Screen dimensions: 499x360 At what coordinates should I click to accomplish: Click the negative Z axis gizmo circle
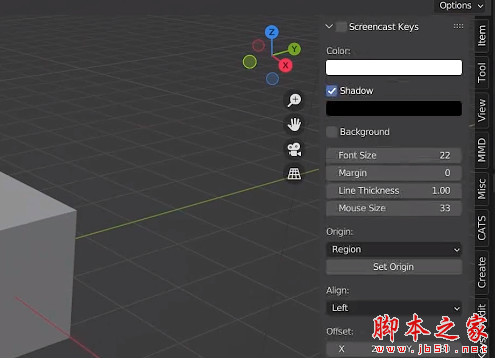point(272,79)
